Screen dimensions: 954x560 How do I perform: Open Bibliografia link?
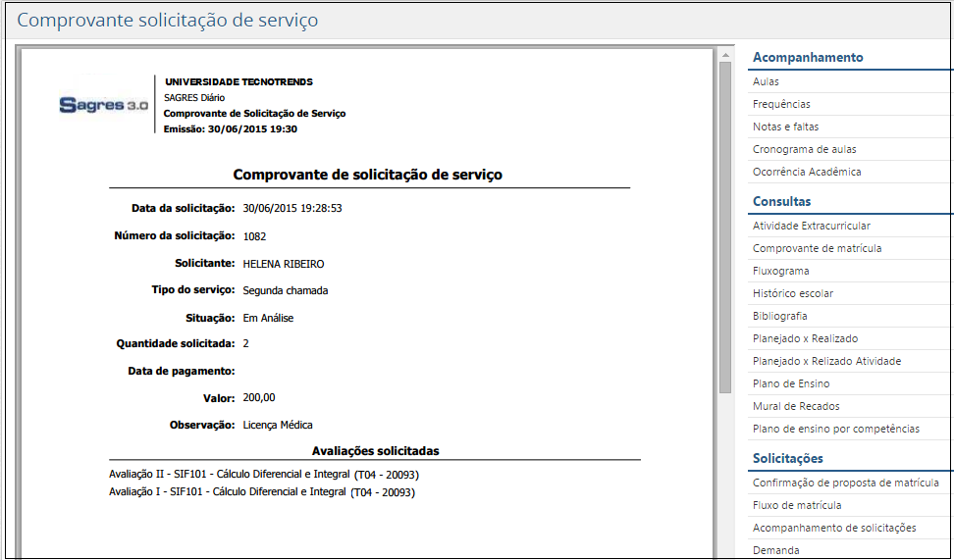[x=779, y=316]
